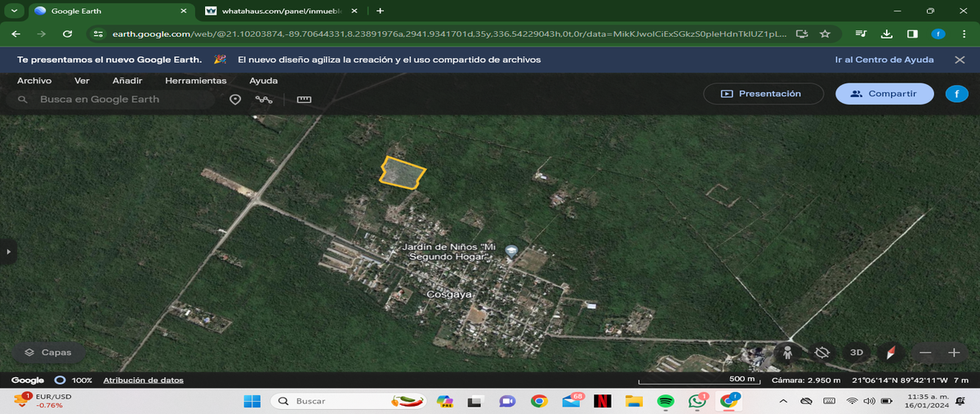Add a placemark with the pin icon
Viewport: 980px width, 414px height.
pyautogui.click(x=235, y=100)
